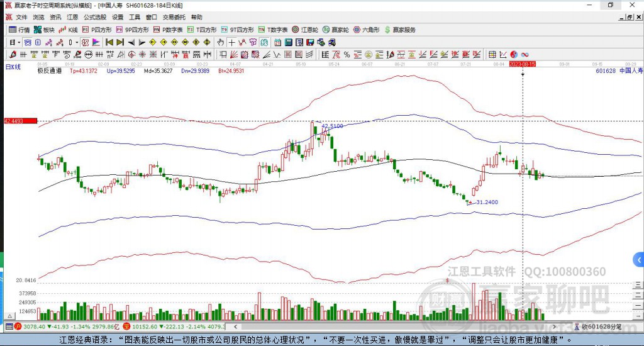644x346 pixels.
Task: Open the 资讯 menu
Action: coord(55,17)
